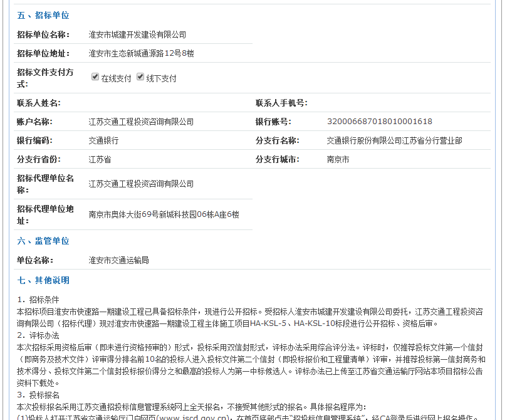The width and height of the screenshot is (517, 420).
Task: Click the bank name 交通银行 under 银行编码
Action: 103,141
